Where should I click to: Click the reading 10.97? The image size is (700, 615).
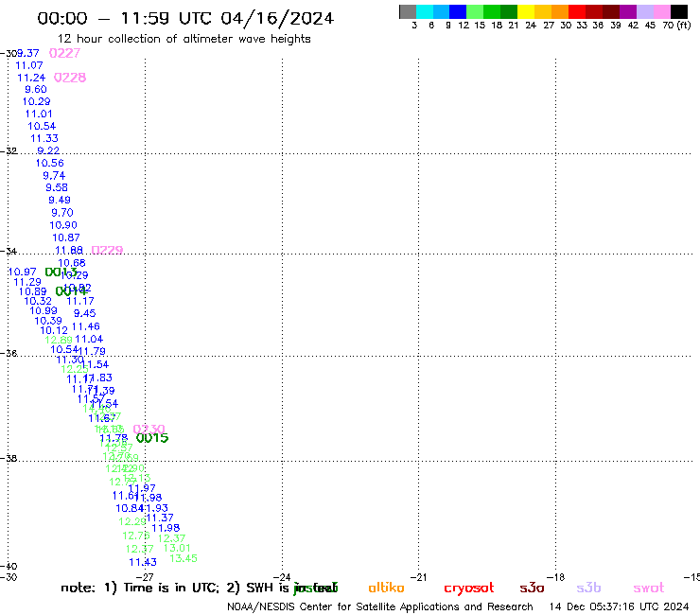coord(23,272)
